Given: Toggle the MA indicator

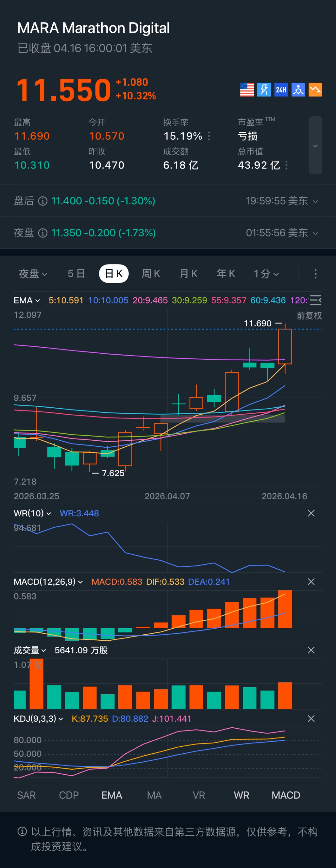Looking at the screenshot, I should (154, 795).
